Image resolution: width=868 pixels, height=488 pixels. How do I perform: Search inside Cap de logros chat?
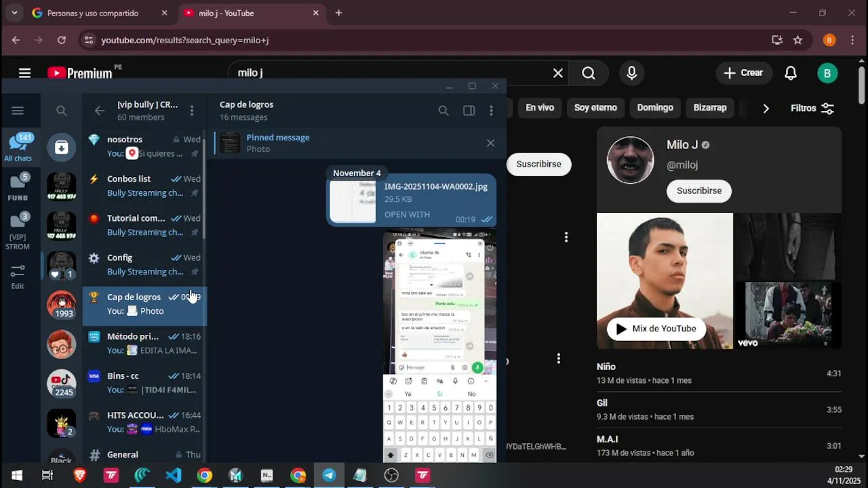pos(443,110)
